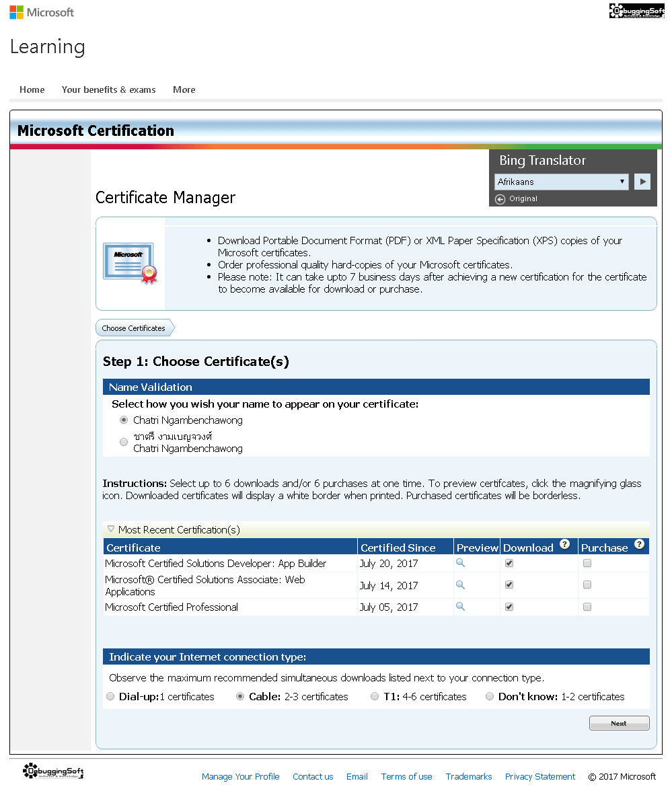Open the Trademarks link
Image resolution: width=672 pixels, height=789 pixels.
pyautogui.click(x=469, y=776)
